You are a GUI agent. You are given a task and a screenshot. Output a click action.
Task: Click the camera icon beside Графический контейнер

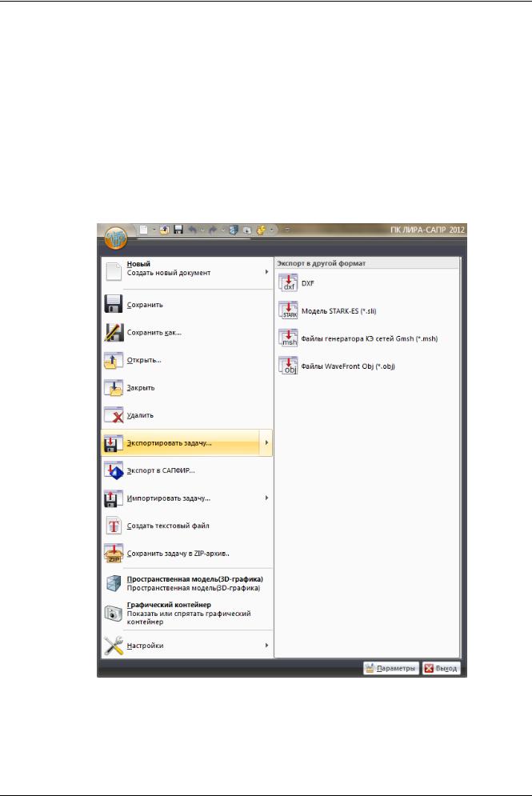[x=114, y=614]
